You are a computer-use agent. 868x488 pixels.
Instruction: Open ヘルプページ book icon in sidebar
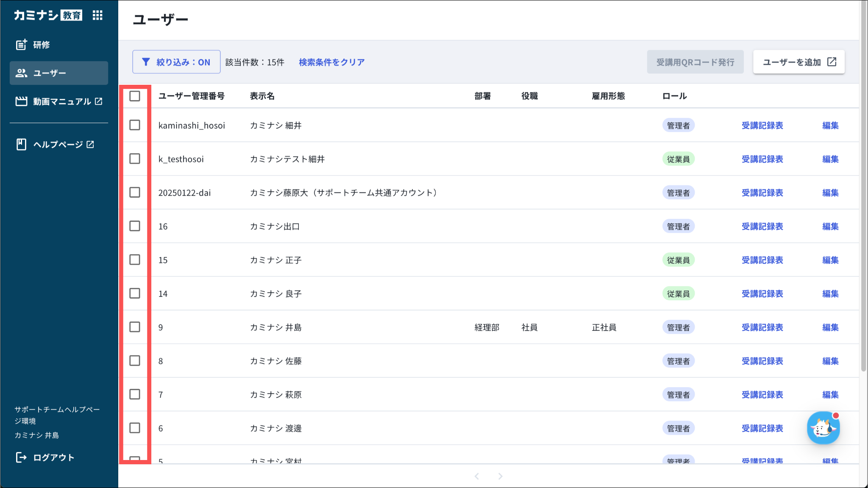21,145
